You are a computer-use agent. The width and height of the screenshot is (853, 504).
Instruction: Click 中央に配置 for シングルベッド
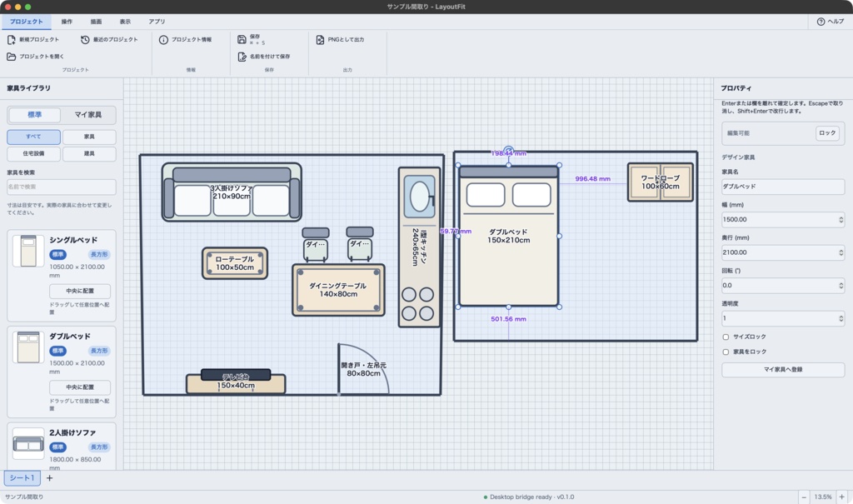(80, 292)
